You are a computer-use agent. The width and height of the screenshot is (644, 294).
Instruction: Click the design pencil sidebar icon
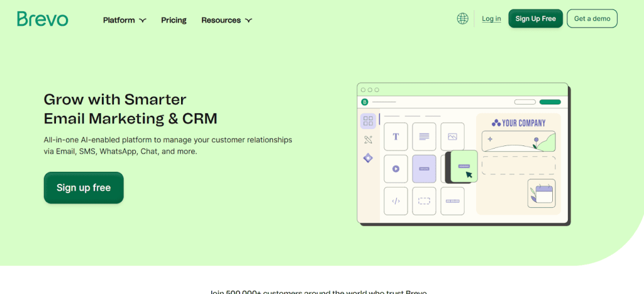point(368,140)
